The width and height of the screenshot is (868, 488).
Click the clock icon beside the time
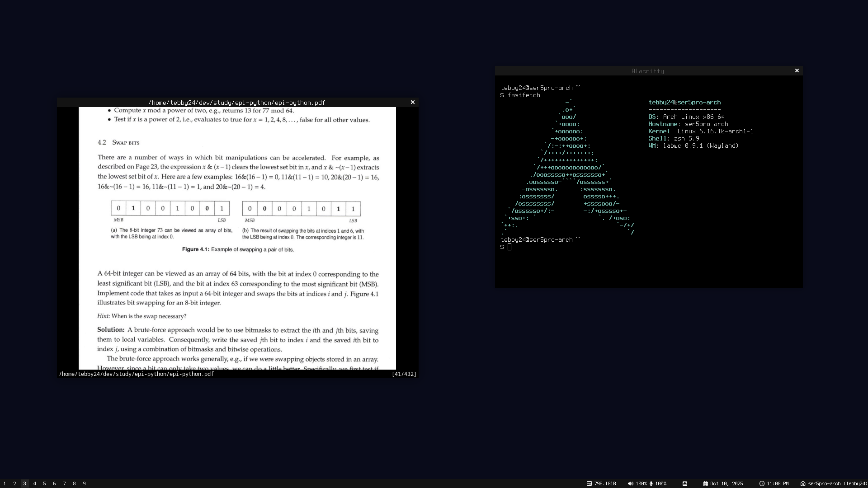[762, 483]
